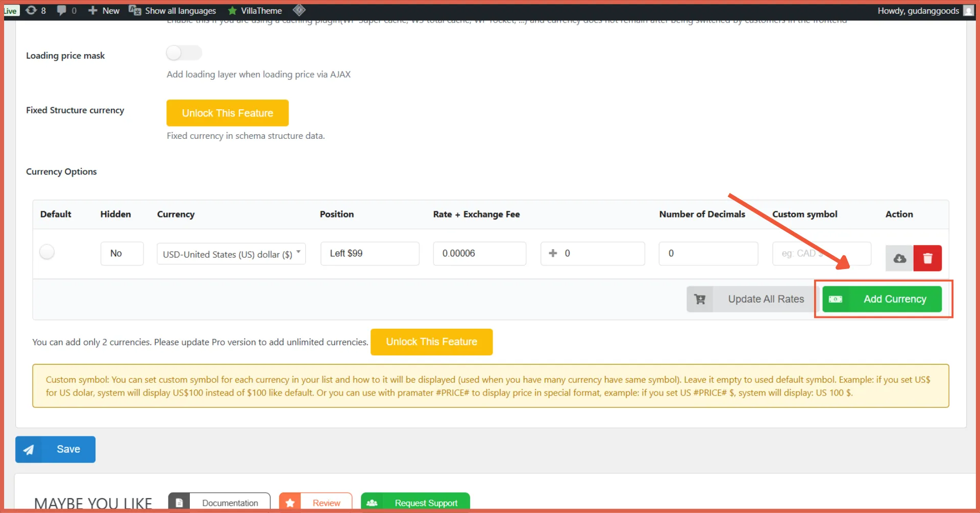The height and width of the screenshot is (513, 980).
Task: Click Unlock This Feature for Fixed Structure currency
Action: point(227,113)
